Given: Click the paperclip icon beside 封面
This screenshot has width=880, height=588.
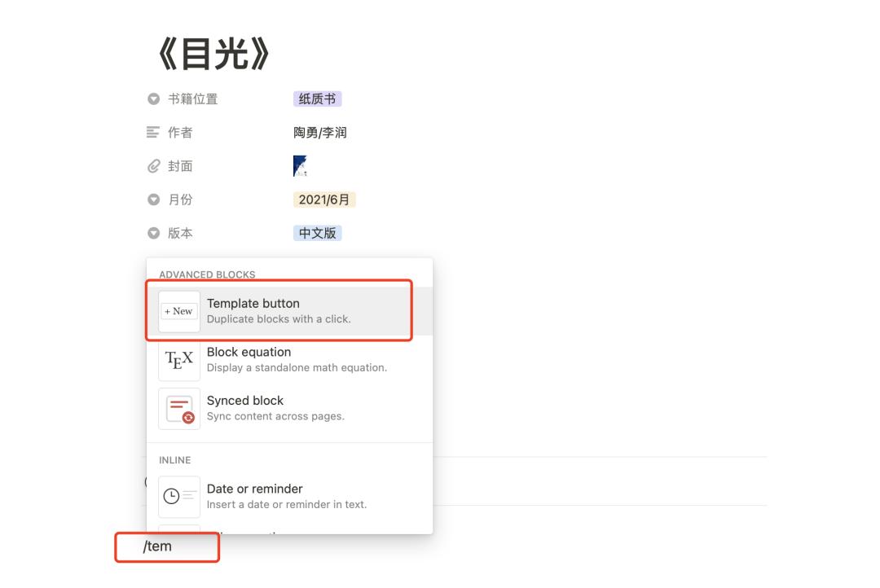Looking at the screenshot, I should click(153, 165).
